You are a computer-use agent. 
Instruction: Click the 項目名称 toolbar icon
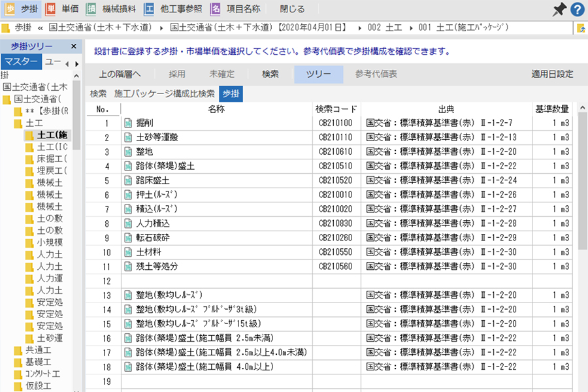(215, 8)
